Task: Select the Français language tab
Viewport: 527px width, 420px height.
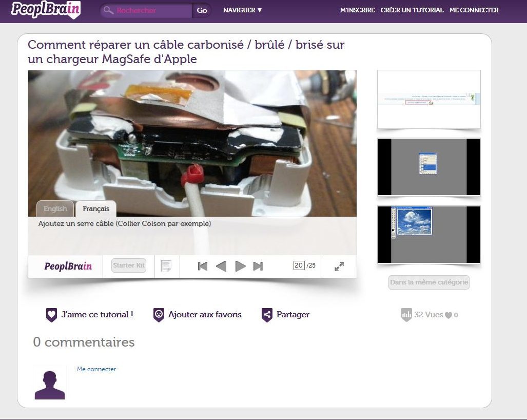Action: 96,209
